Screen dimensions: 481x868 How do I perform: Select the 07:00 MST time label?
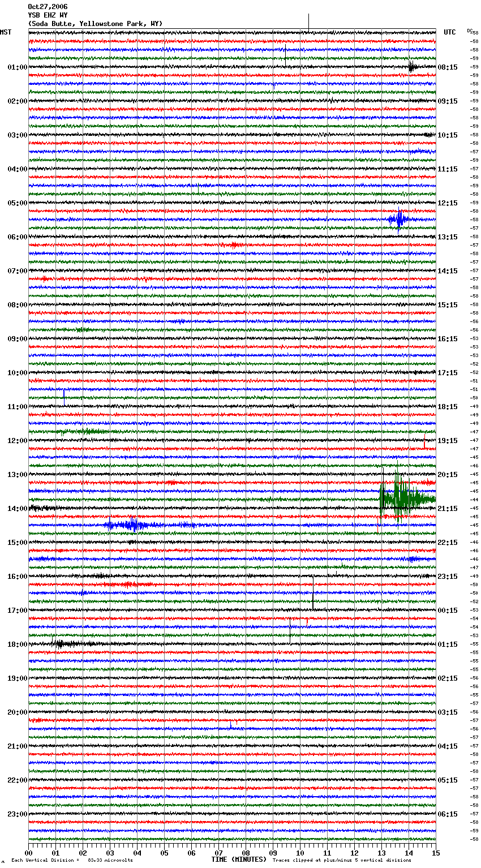tap(17, 271)
